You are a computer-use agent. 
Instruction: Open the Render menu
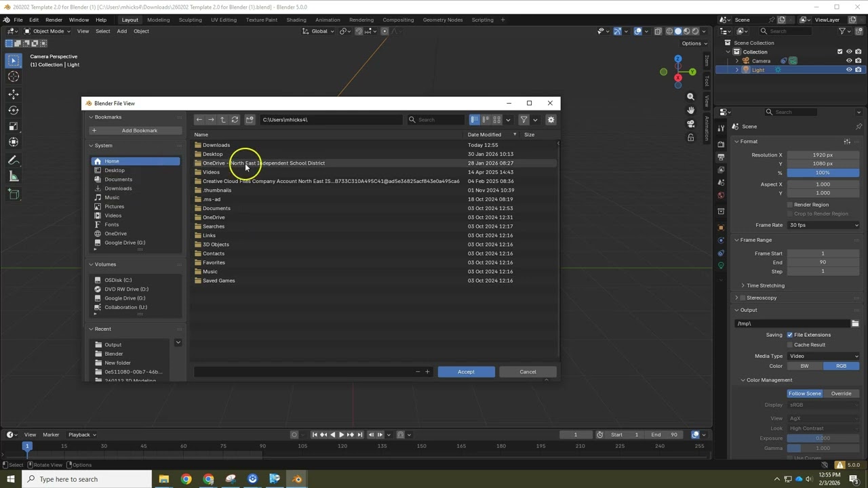54,20
